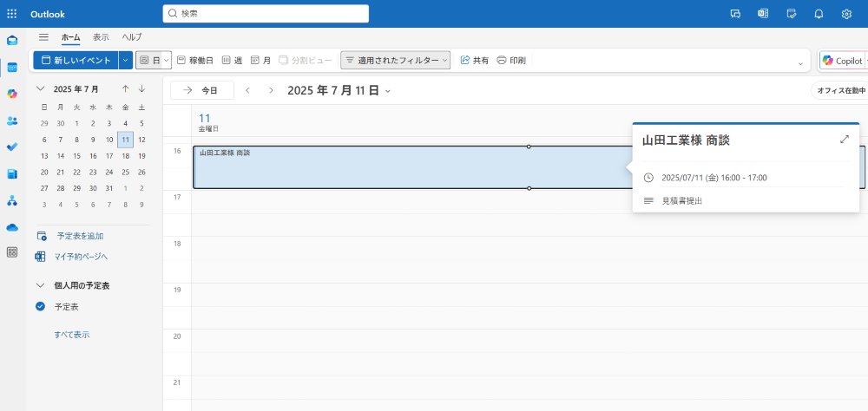Open the 新しいイベント dropdown arrow
The image size is (868, 411).
pyautogui.click(x=126, y=61)
